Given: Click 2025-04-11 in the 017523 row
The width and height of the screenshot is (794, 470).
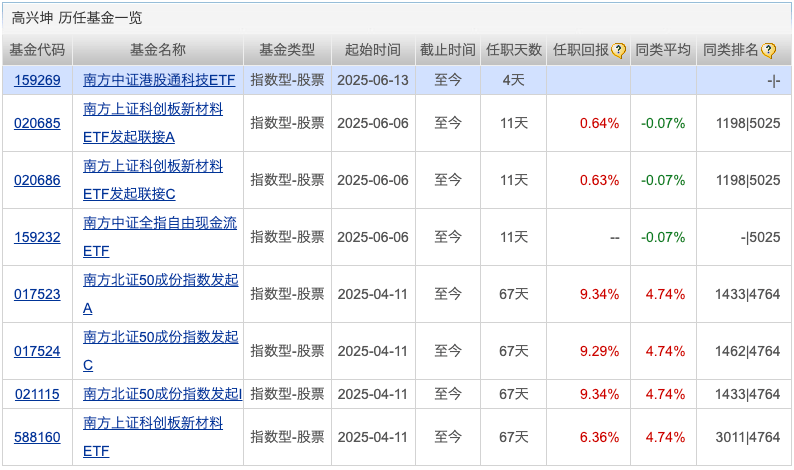Looking at the screenshot, I should [373, 294].
